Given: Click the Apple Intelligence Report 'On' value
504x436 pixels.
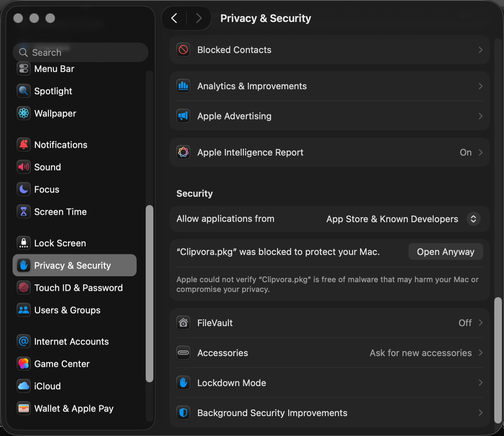Looking at the screenshot, I should point(466,152).
